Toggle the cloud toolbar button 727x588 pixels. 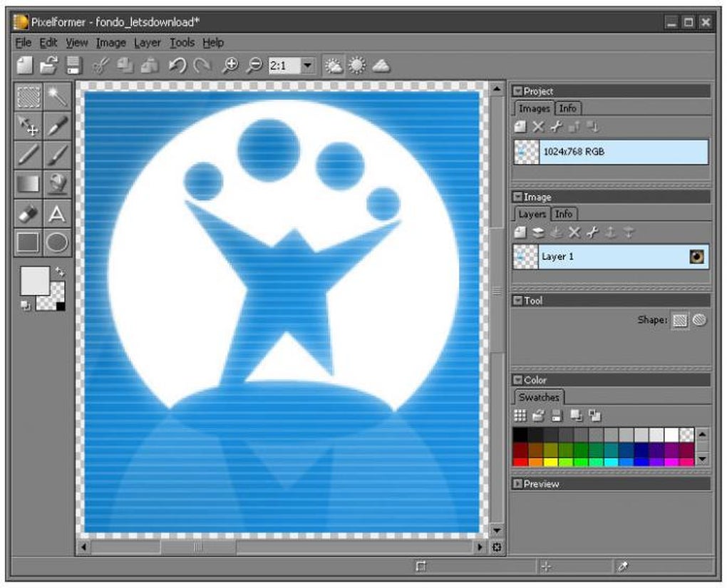(x=381, y=66)
